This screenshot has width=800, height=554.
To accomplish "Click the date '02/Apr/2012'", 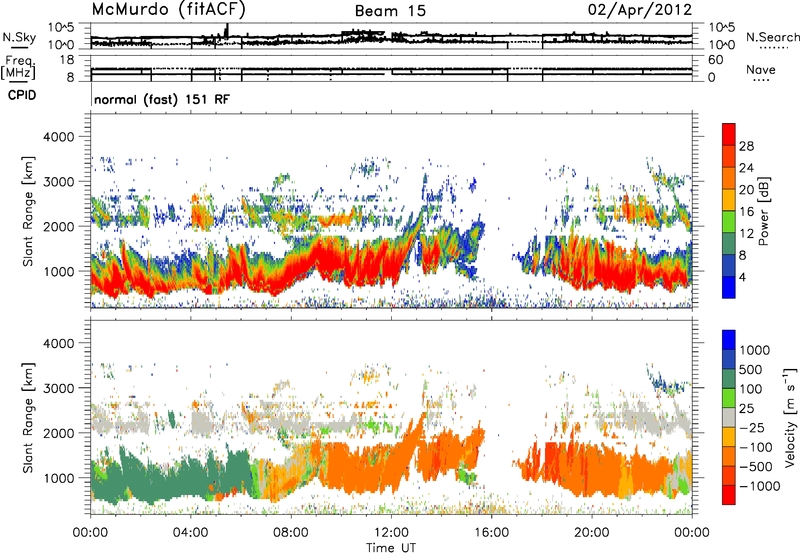I will [640, 10].
